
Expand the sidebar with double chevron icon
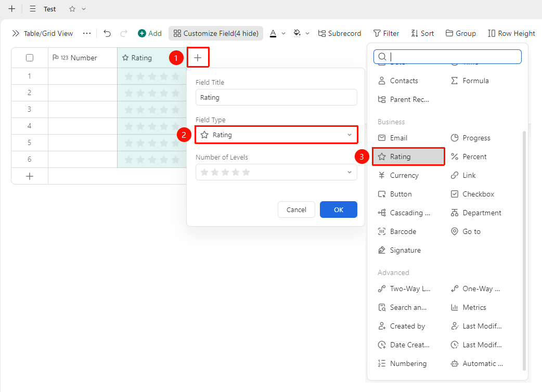[16, 33]
